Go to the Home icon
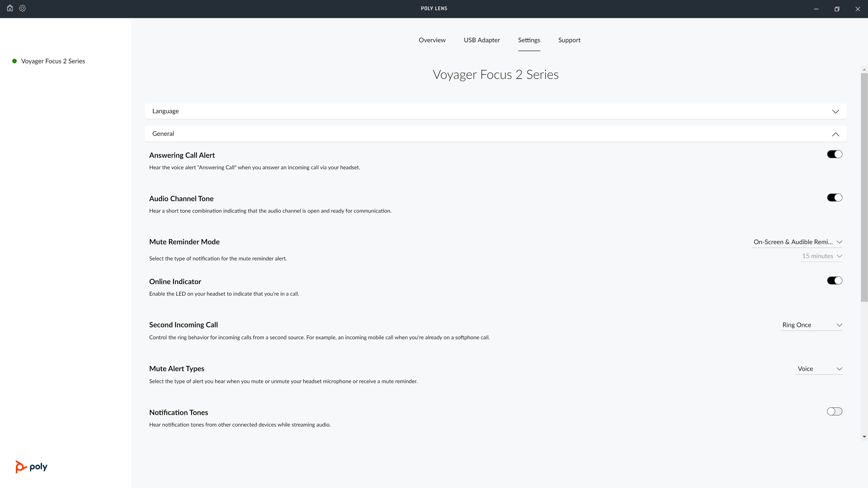 [x=10, y=8]
